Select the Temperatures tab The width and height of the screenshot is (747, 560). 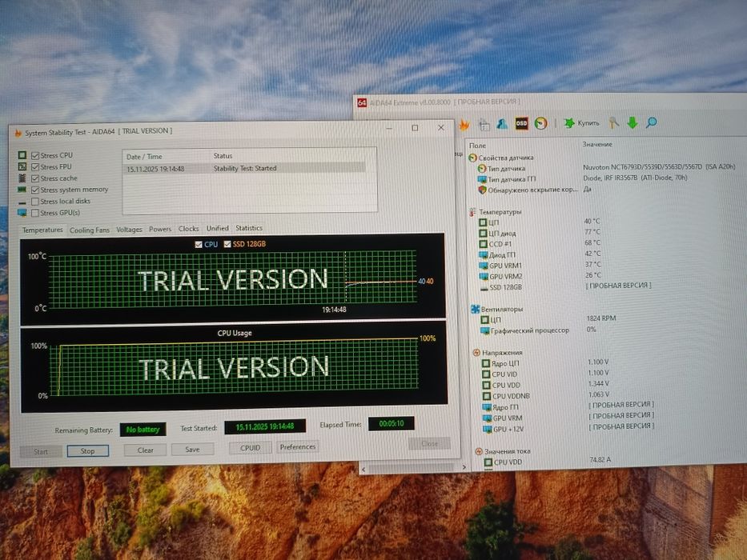tap(42, 230)
